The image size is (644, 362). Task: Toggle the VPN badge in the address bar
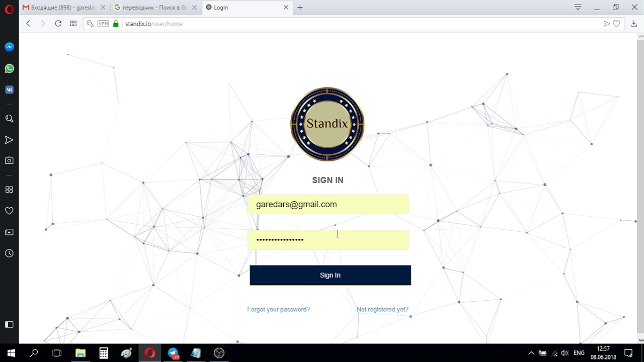(x=103, y=24)
